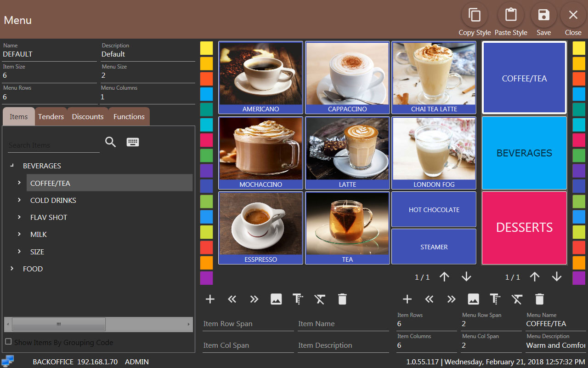Open the image picker for the selected item

pos(276,299)
